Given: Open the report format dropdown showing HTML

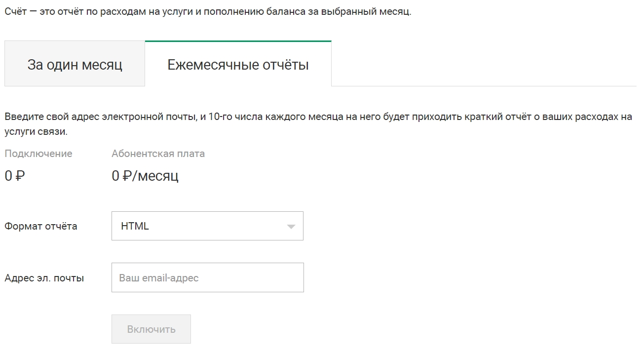Looking at the screenshot, I should coord(207,226).
